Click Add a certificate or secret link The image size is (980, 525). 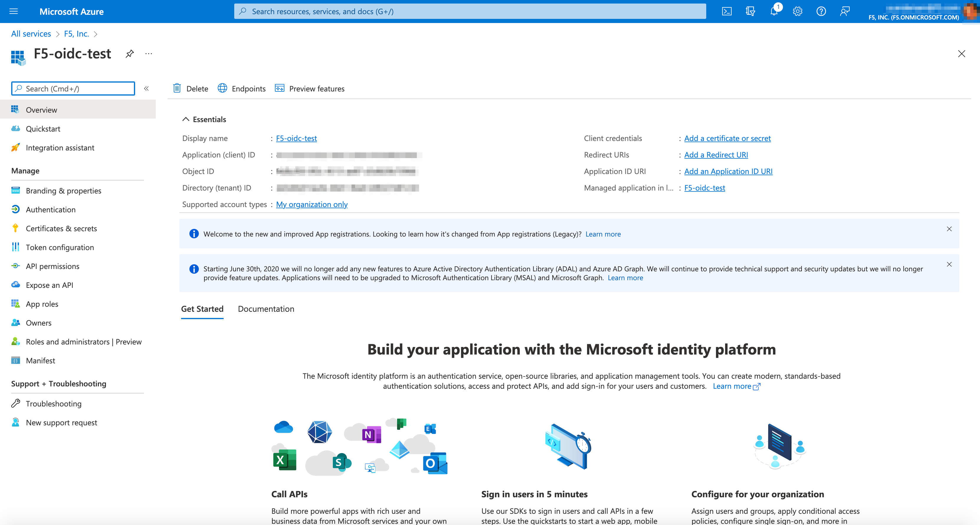click(x=727, y=138)
